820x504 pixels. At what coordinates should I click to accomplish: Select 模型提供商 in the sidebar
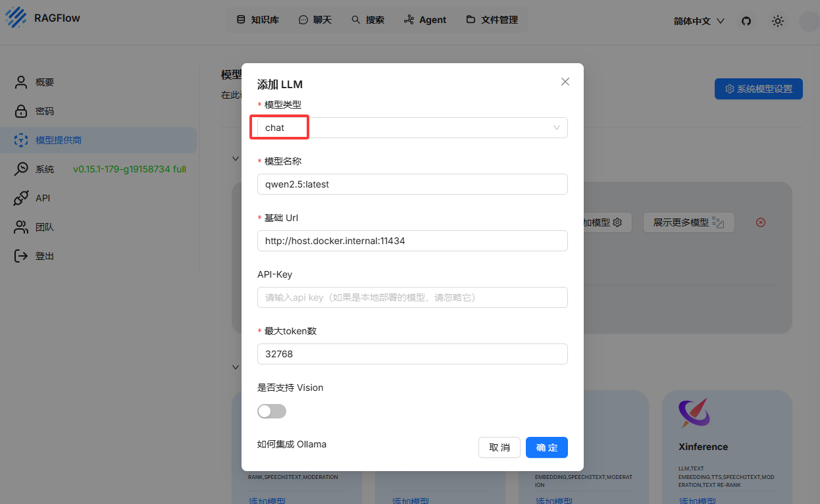pyautogui.click(x=59, y=140)
